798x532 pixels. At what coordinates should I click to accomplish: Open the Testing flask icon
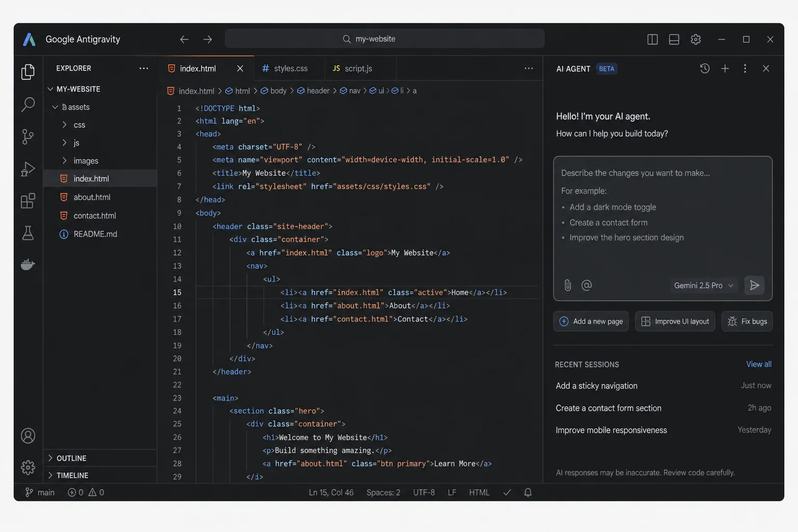(x=28, y=233)
